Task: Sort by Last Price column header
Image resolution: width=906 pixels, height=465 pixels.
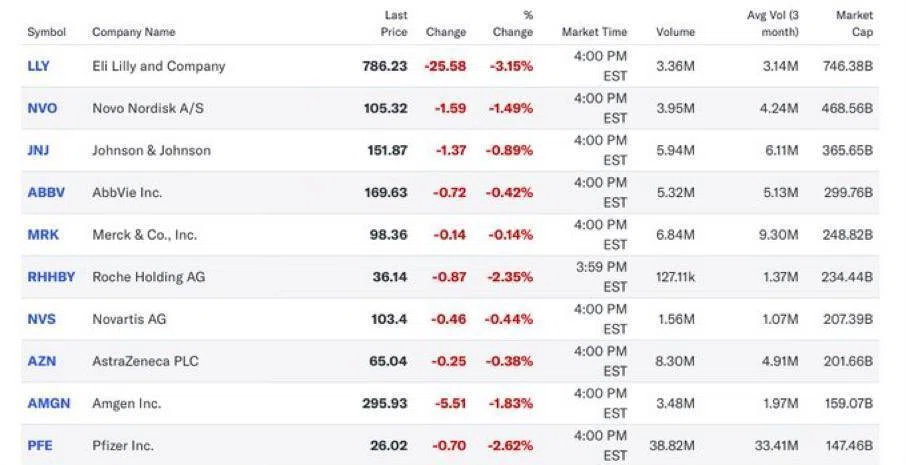Action: (394, 24)
